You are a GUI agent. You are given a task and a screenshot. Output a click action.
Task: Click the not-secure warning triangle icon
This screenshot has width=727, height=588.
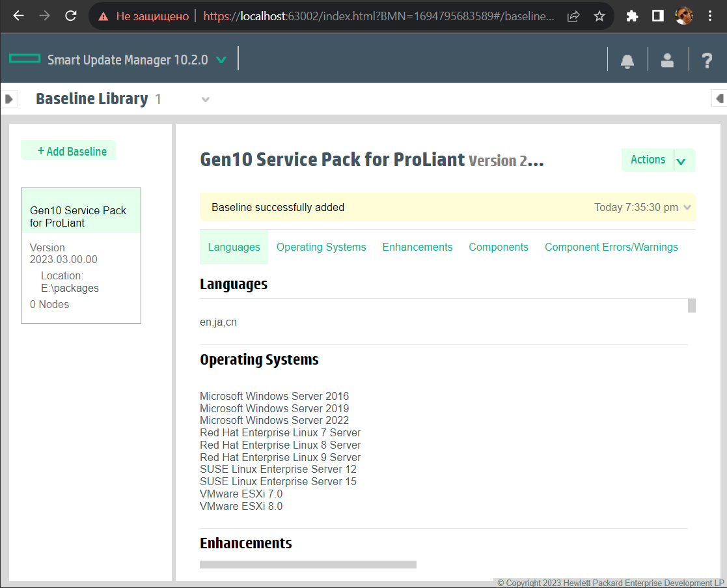103,16
